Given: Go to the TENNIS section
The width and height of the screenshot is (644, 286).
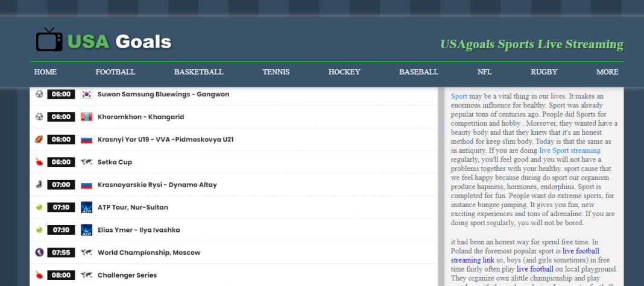Looking at the screenshot, I should tap(276, 72).
